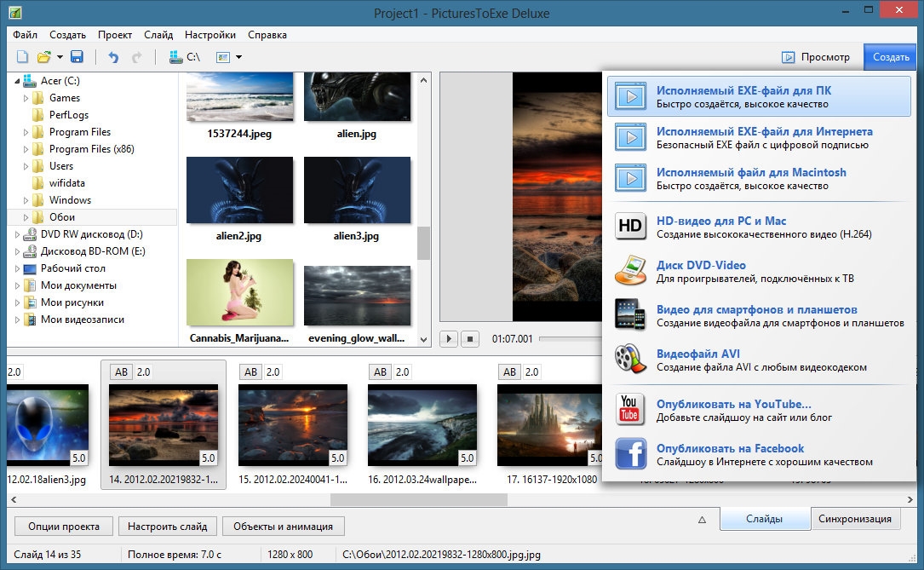The height and width of the screenshot is (570, 924).
Task: Click the Объекты и анимация button
Action: coord(284,527)
